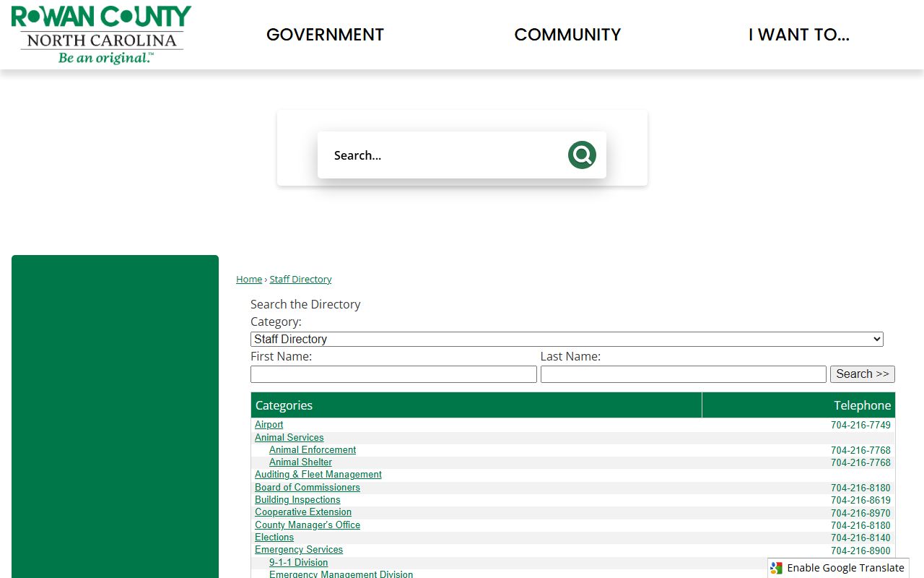Open Animal Shelter subcategory

(x=300, y=462)
